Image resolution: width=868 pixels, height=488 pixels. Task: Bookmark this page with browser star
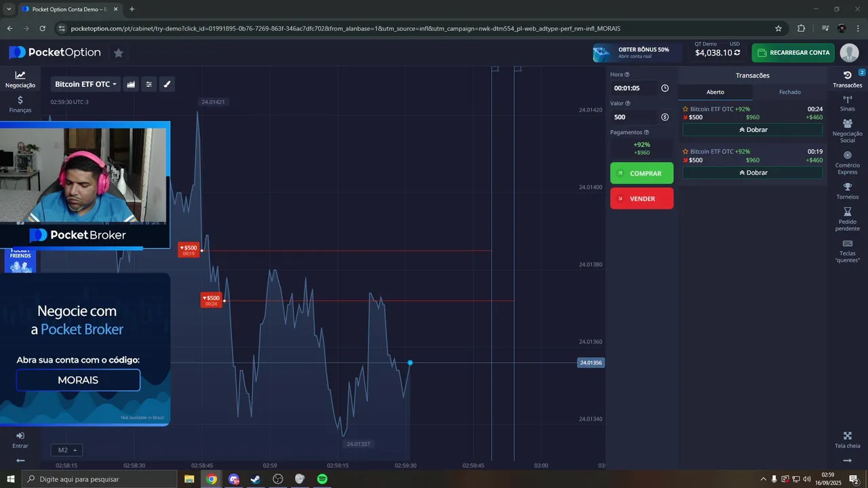coord(778,28)
